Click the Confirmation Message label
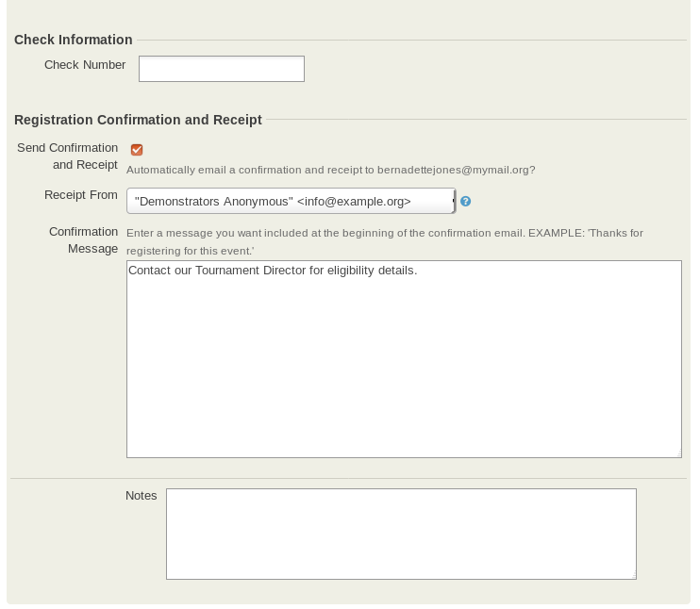The width and height of the screenshot is (700, 609). coord(84,240)
